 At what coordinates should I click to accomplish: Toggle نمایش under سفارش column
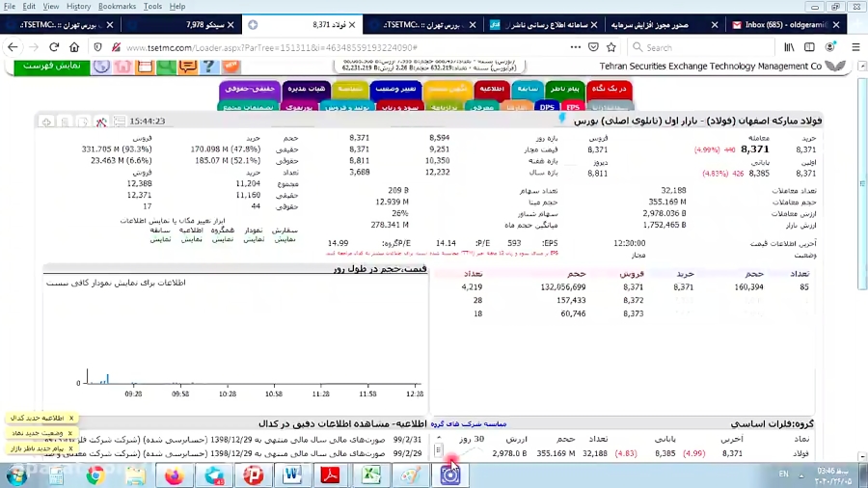[x=285, y=239]
